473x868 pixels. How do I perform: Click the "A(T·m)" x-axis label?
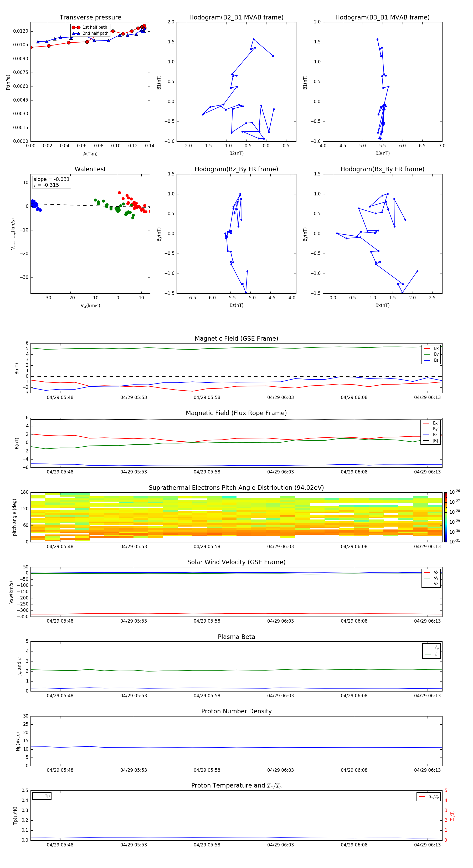(90, 154)
